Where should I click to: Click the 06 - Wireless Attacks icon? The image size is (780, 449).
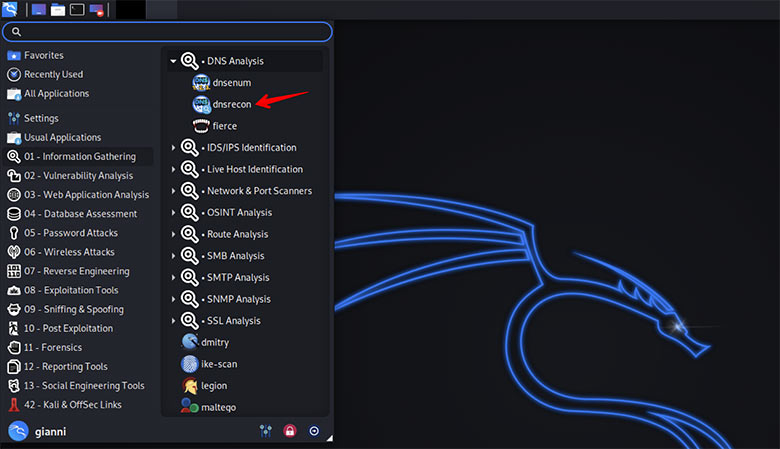tap(13, 252)
